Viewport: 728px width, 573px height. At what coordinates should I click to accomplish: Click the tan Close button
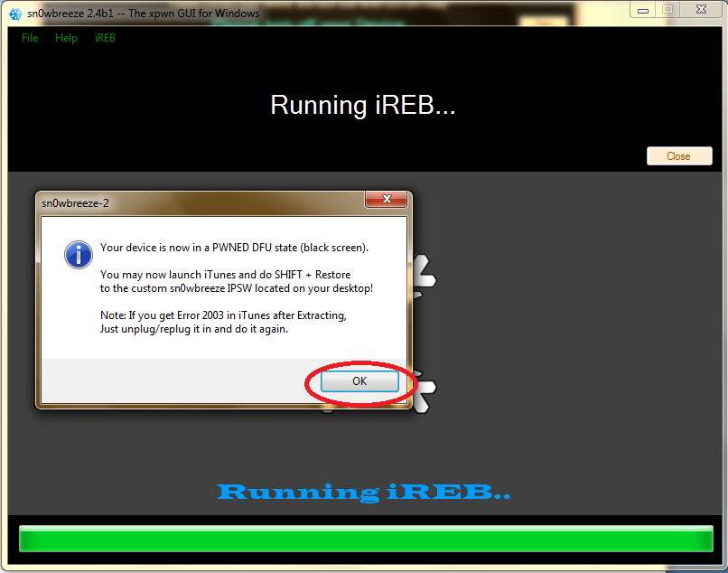click(679, 156)
